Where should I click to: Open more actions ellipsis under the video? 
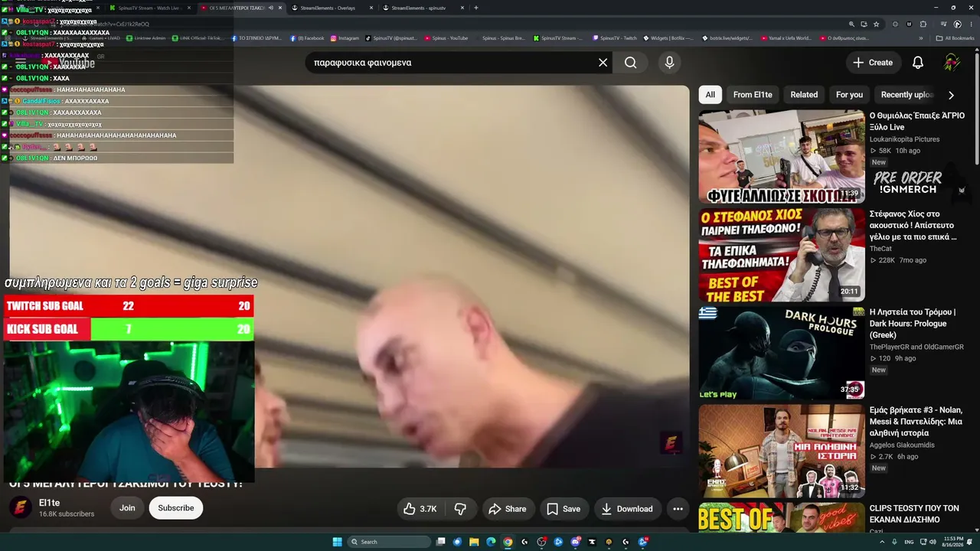[678, 509]
